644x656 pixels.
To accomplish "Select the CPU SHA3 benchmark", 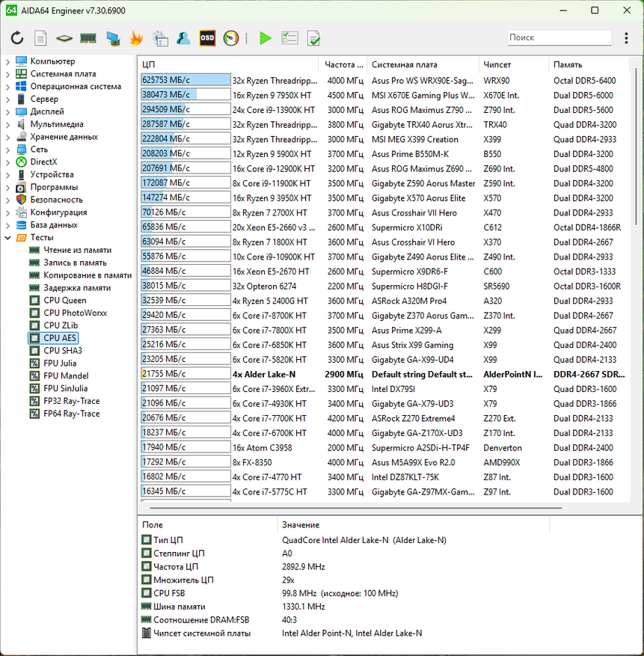I will tap(63, 350).
